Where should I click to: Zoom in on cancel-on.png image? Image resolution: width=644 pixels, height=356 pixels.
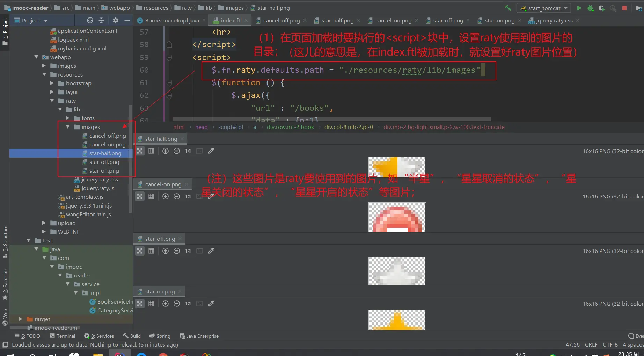click(166, 196)
